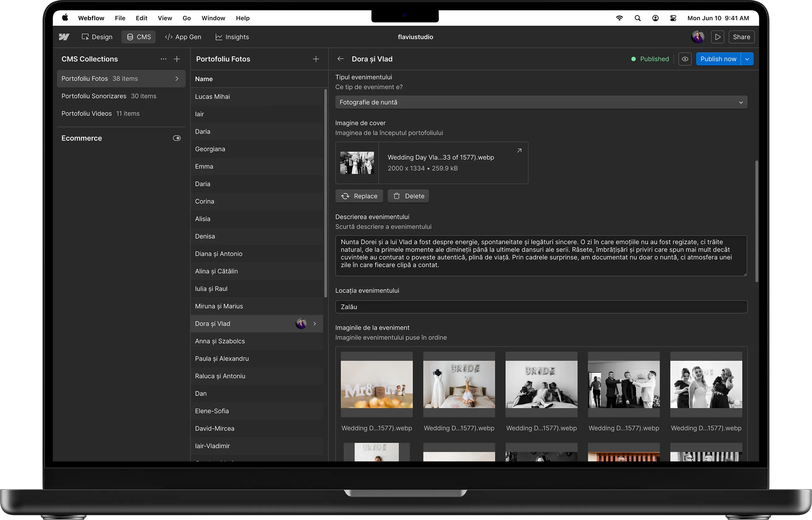Open Anna și Szabolcs item

(257, 341)
